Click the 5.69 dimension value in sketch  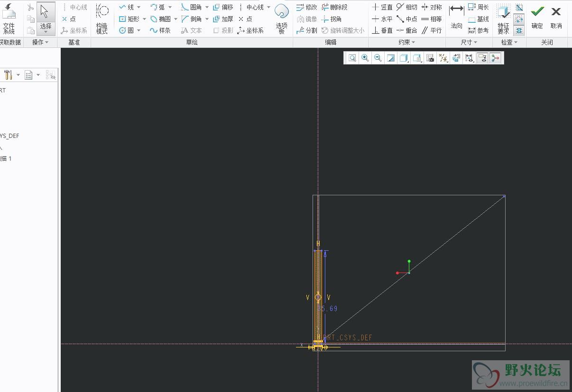pos(328,309)
